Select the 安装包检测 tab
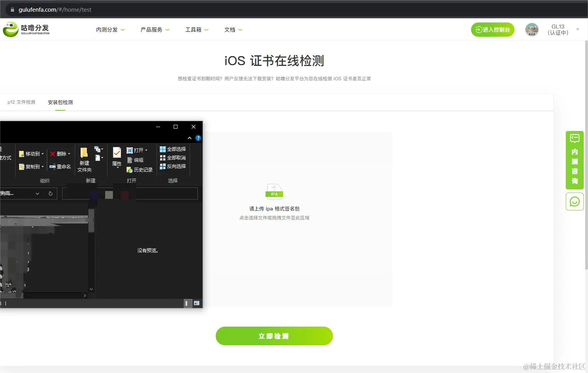The height and width of the screenshot is (373, 588). 60,102
